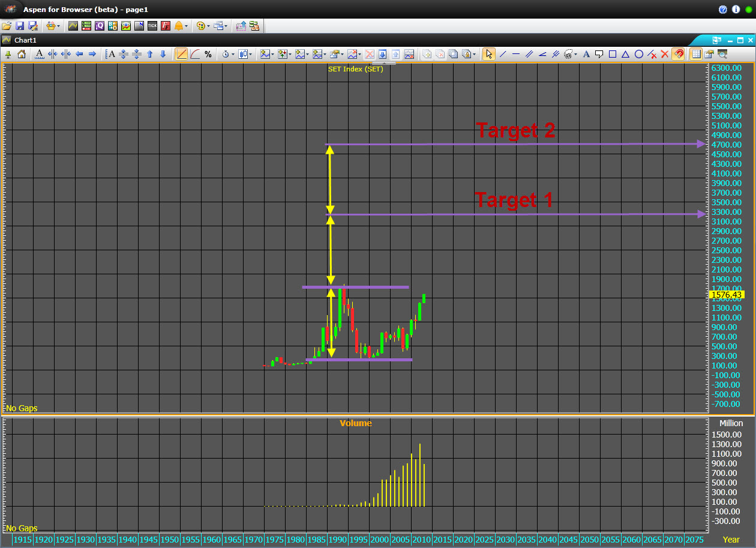Open the color palette icon

pos(201,26)
